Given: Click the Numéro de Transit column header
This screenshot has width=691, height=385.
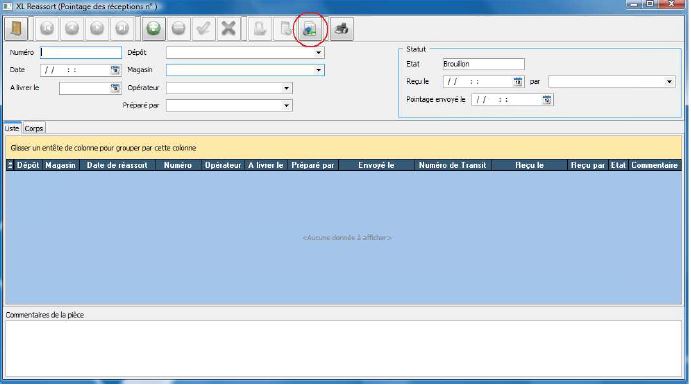Looking at the screenshot, I should (x=453, y=165).
